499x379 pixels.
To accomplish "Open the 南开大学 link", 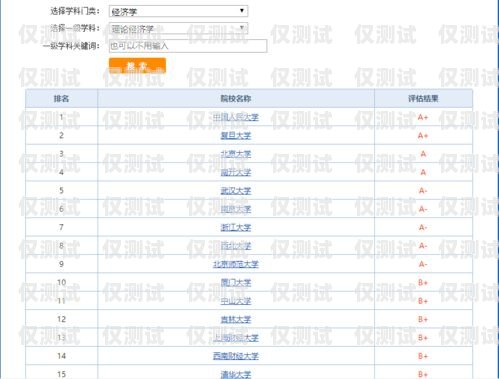I will click(x=236, y=172).
